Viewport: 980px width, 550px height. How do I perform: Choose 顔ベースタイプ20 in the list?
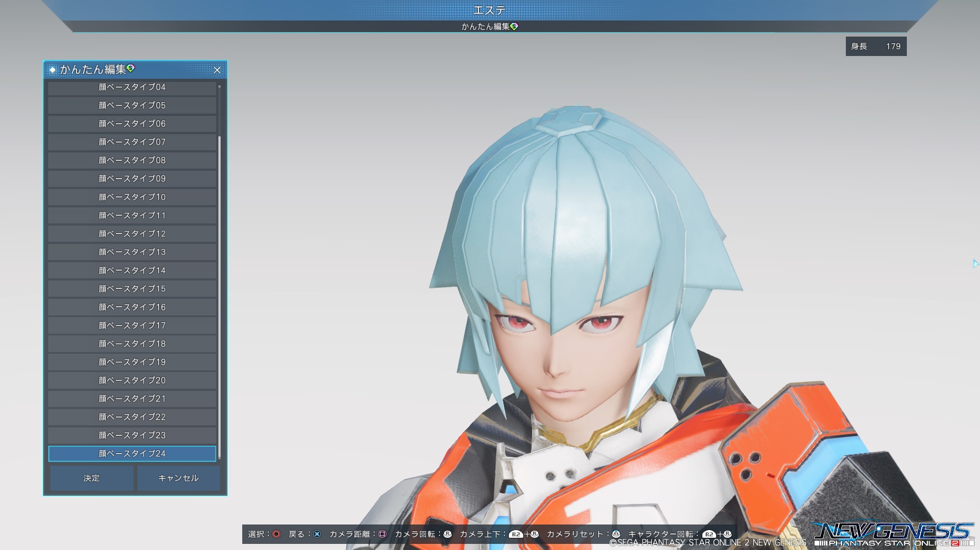click(132, 380)
